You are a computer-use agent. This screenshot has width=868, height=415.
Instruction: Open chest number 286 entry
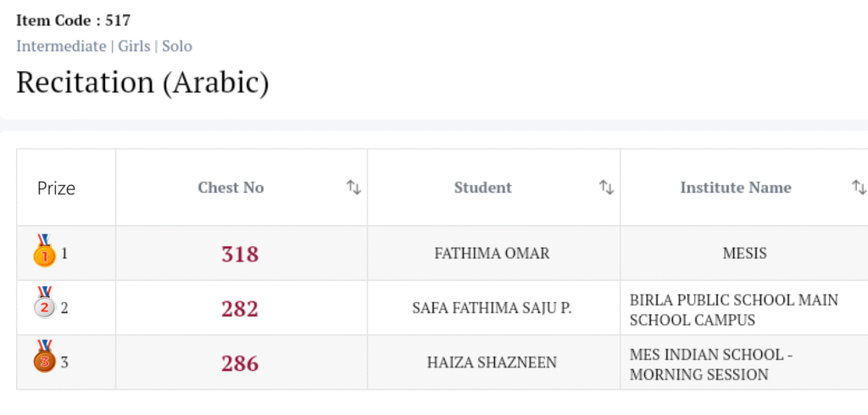240,363
